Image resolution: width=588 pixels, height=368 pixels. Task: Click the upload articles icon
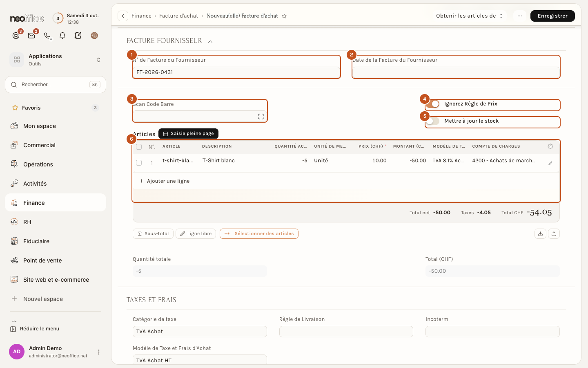pos(554,233)
